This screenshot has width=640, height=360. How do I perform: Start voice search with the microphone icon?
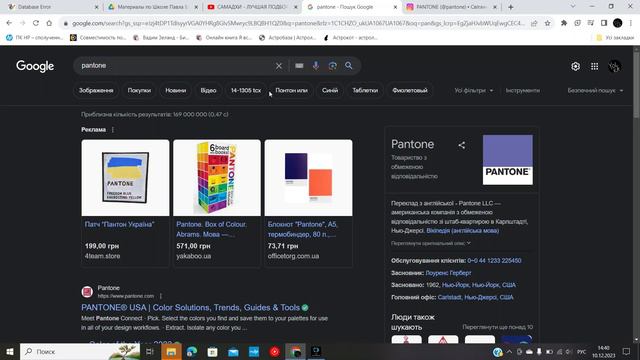(316, 66)
